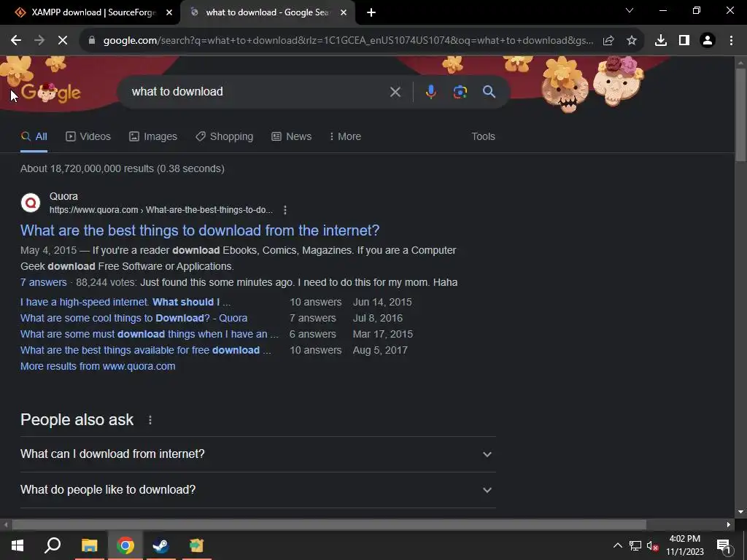Clear the search query text

pyautogui.click(x=395, y=92)
